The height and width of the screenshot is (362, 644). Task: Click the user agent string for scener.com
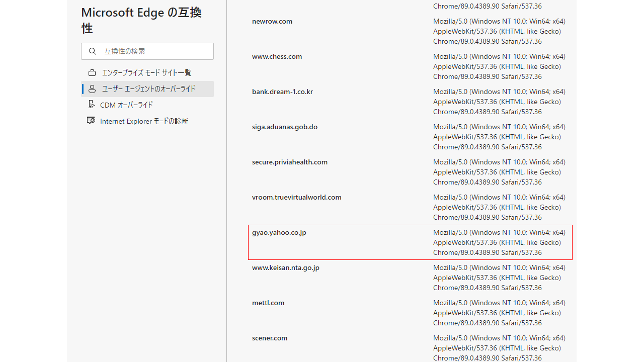499,348
